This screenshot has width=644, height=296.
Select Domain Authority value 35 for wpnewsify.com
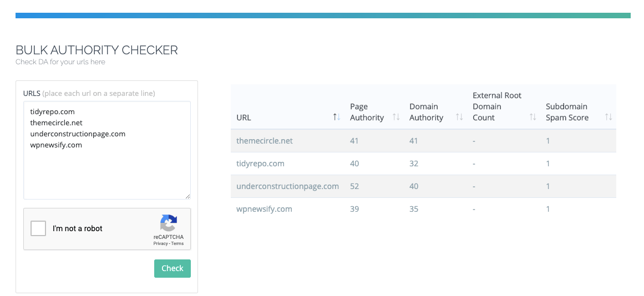pos(414,209)
